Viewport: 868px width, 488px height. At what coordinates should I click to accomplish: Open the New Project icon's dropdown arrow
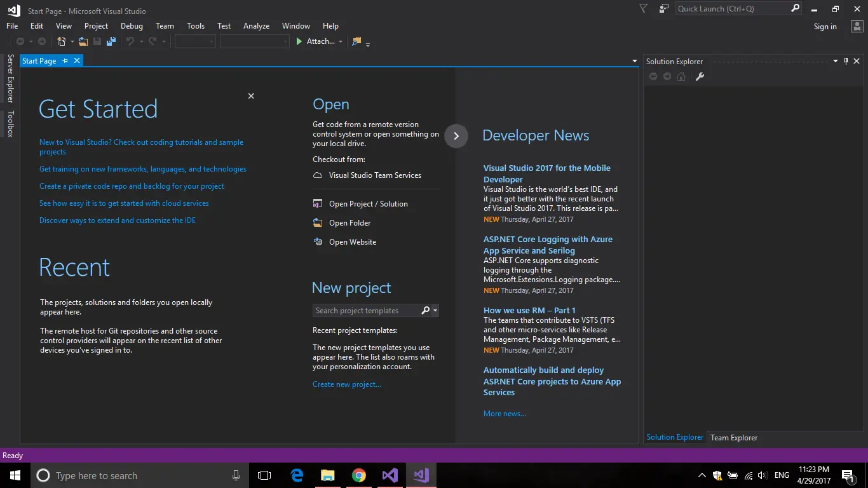coord(72,42)
